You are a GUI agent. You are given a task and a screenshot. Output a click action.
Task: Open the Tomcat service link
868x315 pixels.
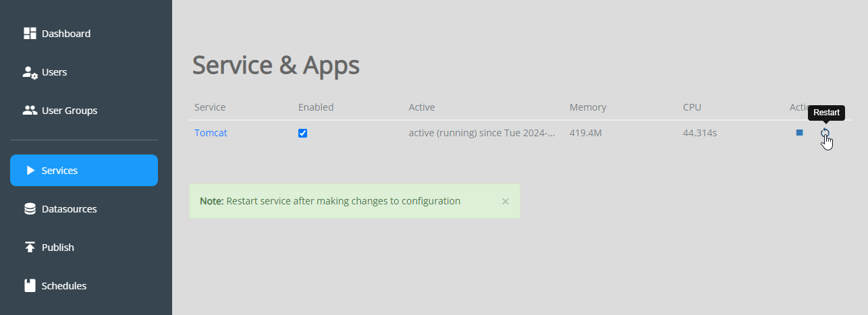click(211, 133)
